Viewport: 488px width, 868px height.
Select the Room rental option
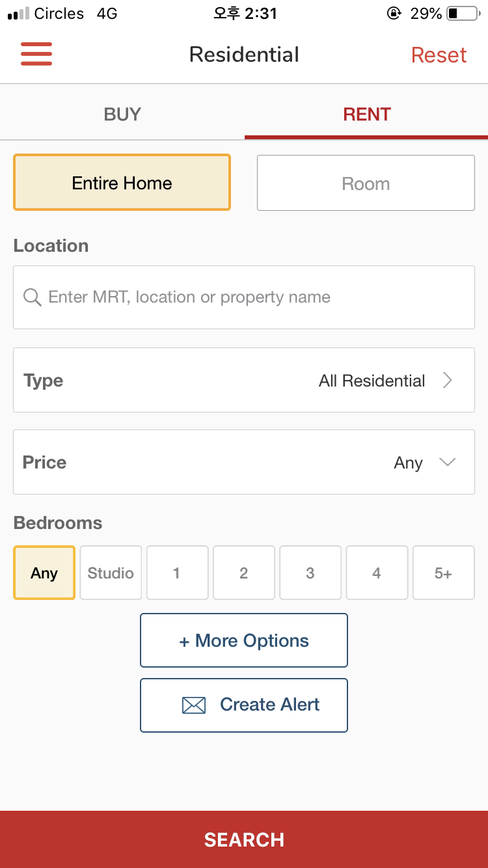click(366, 183)
